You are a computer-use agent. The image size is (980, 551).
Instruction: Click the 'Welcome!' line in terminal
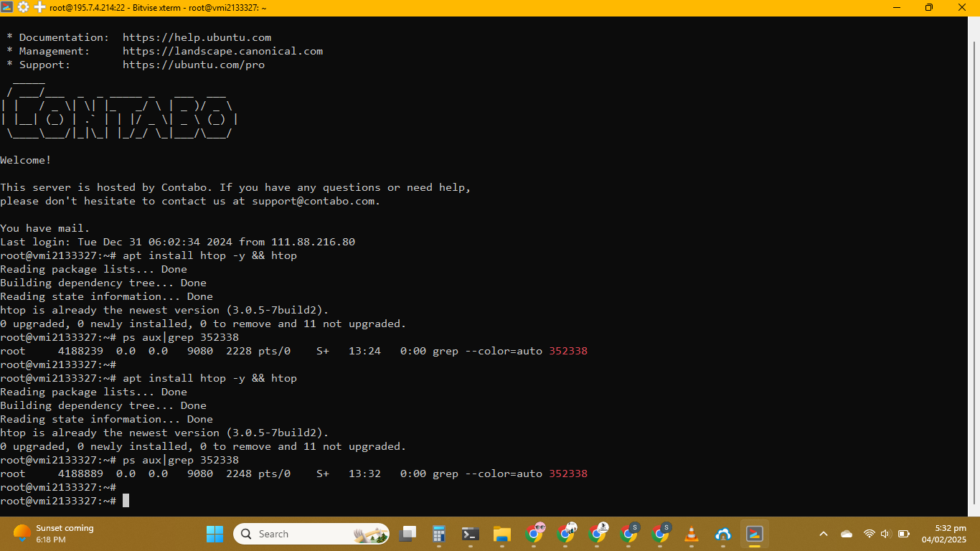pos(26,160)
